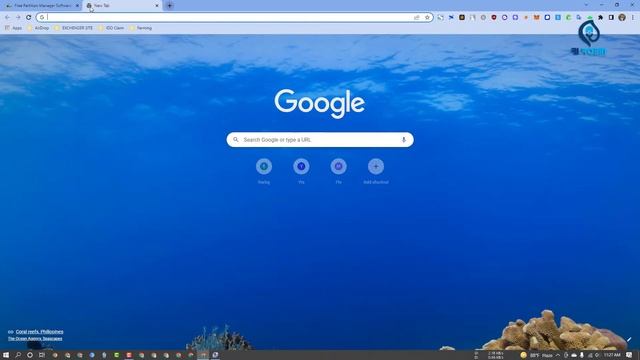Go back using the back arrow
This screenshot has width=640, height=360.
8,17
